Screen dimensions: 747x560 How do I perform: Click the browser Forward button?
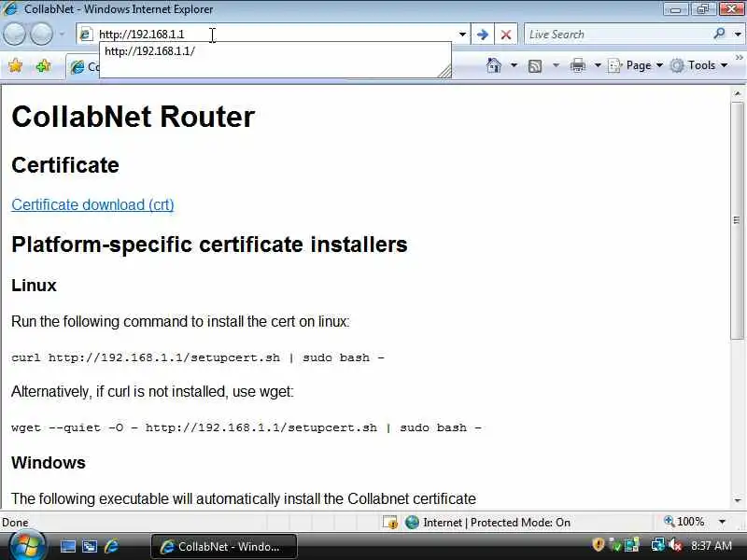click(42, 35)
